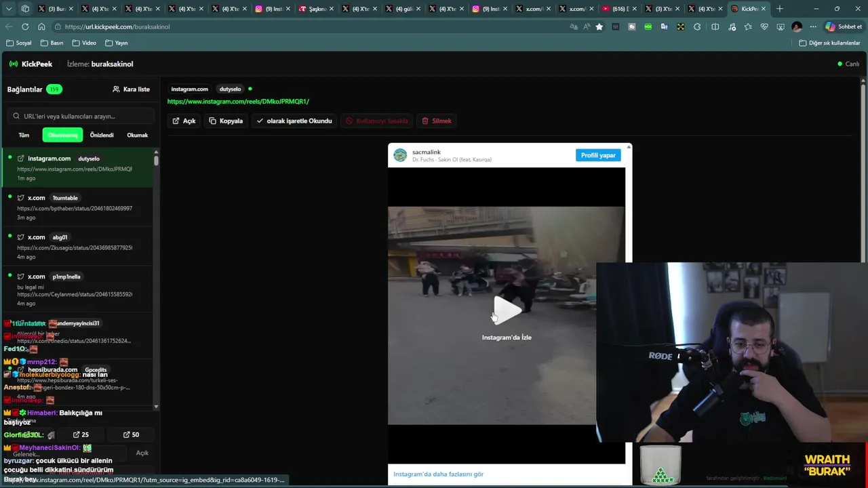Select the Okumak filter tab
This screenshot has height=488, width=868.
[x=137, y=135]
